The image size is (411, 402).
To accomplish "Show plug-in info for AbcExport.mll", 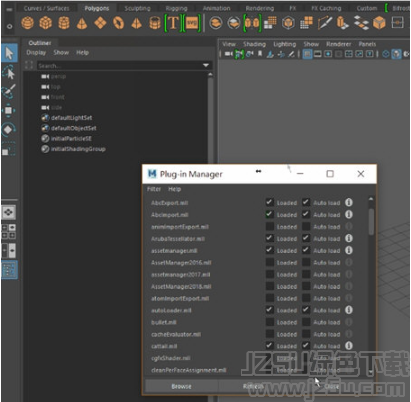I will pos(349,202).
